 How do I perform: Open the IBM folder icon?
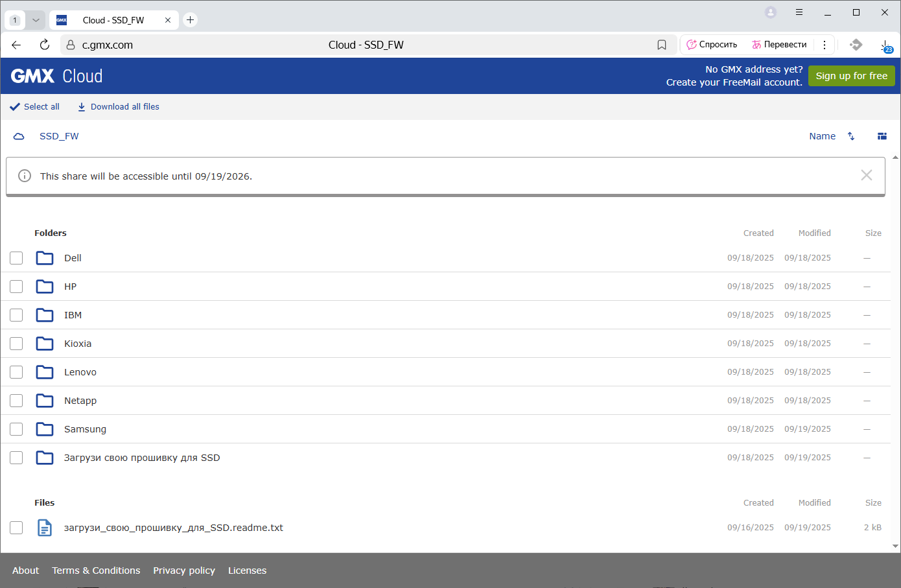pos(45,315)
